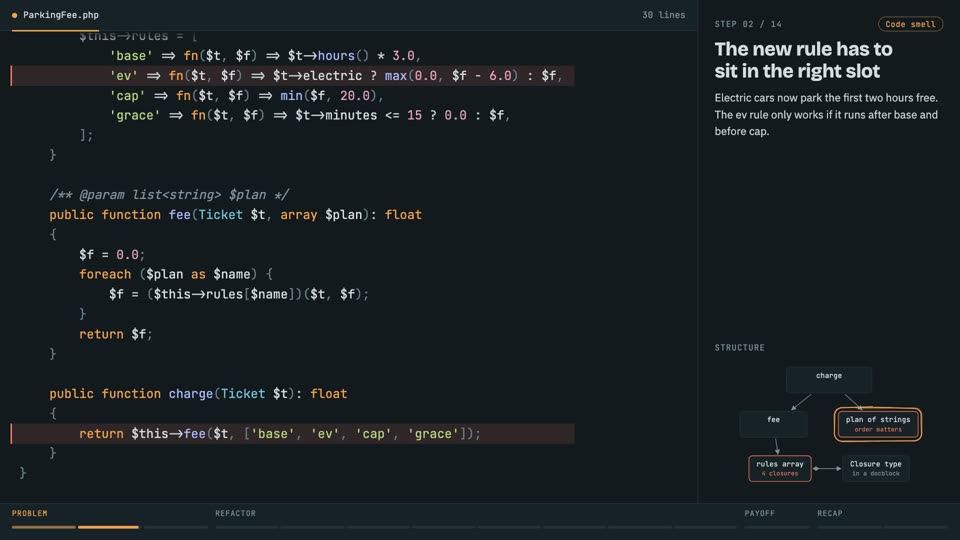Click the orange unsaved dot beside ParkingFee.php

click(14, 15)
